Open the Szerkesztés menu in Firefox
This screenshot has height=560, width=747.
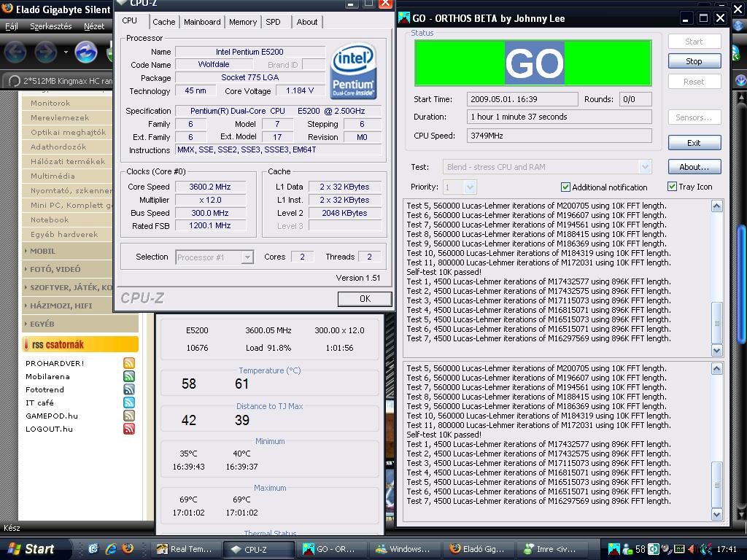(51, 26)
